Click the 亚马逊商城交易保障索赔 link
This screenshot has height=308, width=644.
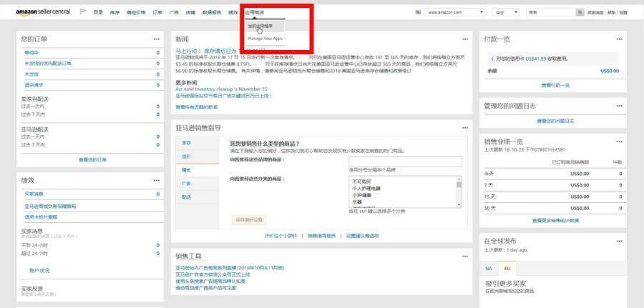coord(50,207)
